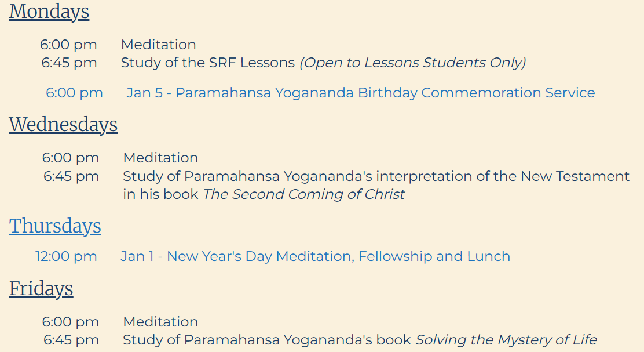Image resolution: width=644 pixels, height=352 pixels.
Task: Open the Mondays heading link
Action: pyautogui.click(x=49, y=12)
